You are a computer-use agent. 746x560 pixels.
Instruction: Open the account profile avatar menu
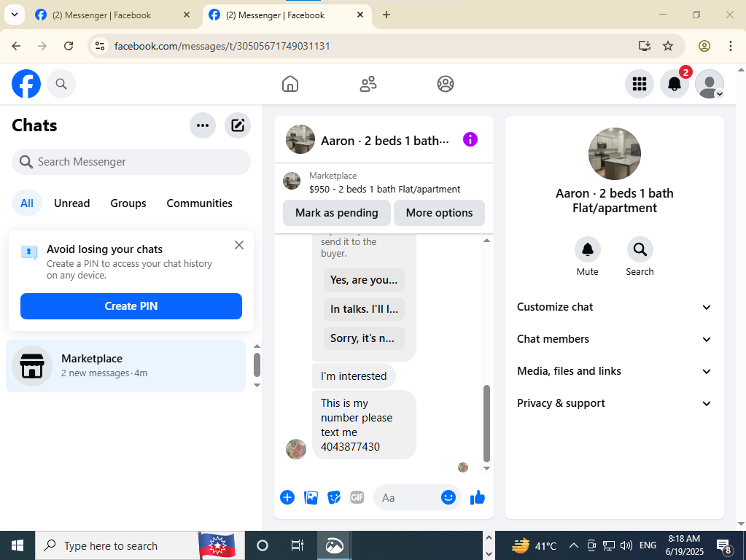pos(710,84)
